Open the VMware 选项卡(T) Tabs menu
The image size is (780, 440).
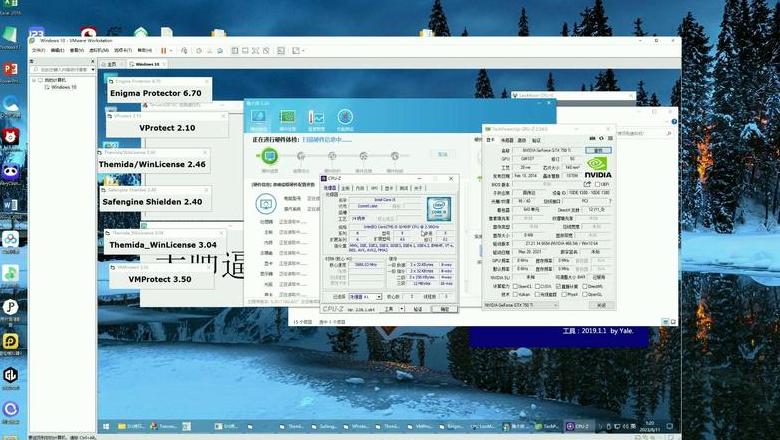(x=123, y=50)
